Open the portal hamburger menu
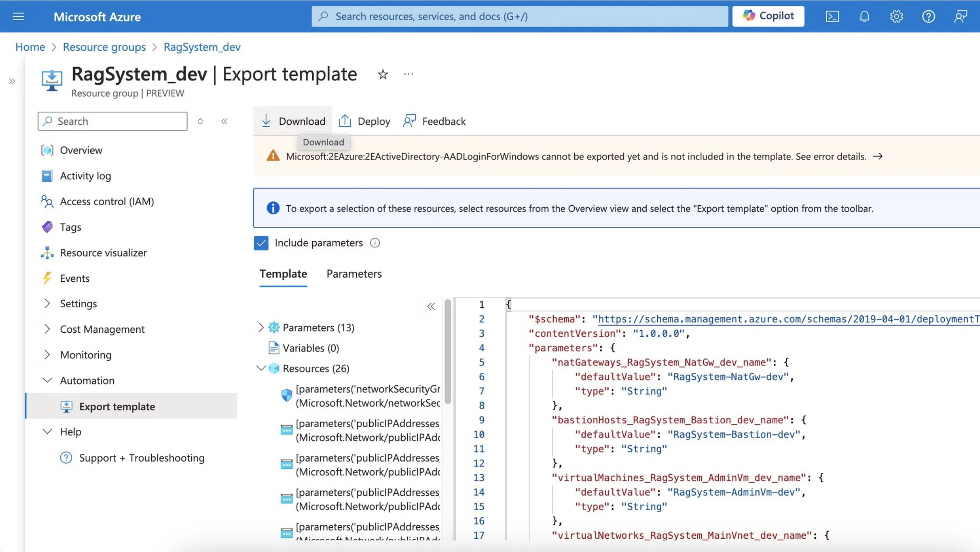The width and height of the screenshot is (980, 552). click(18, 16)
